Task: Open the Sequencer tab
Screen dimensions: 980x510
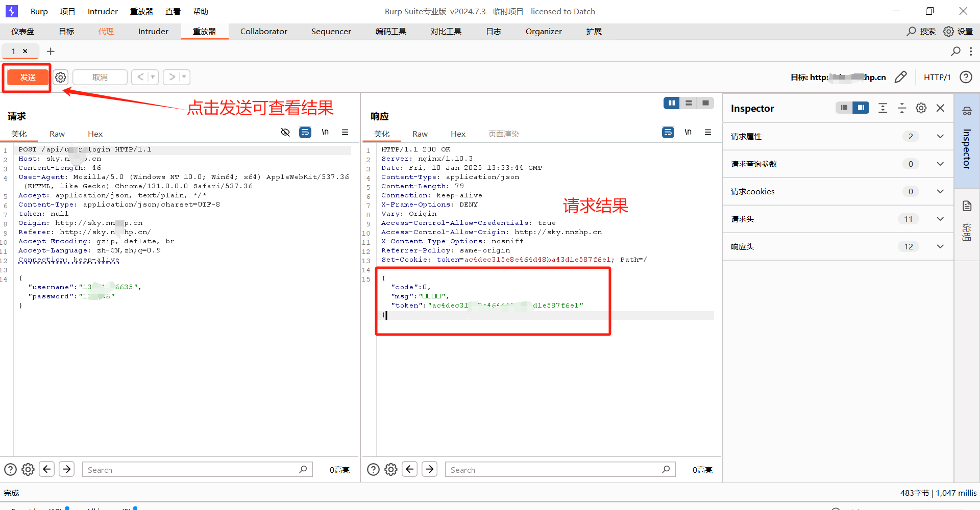Action: tap(331, 31)
